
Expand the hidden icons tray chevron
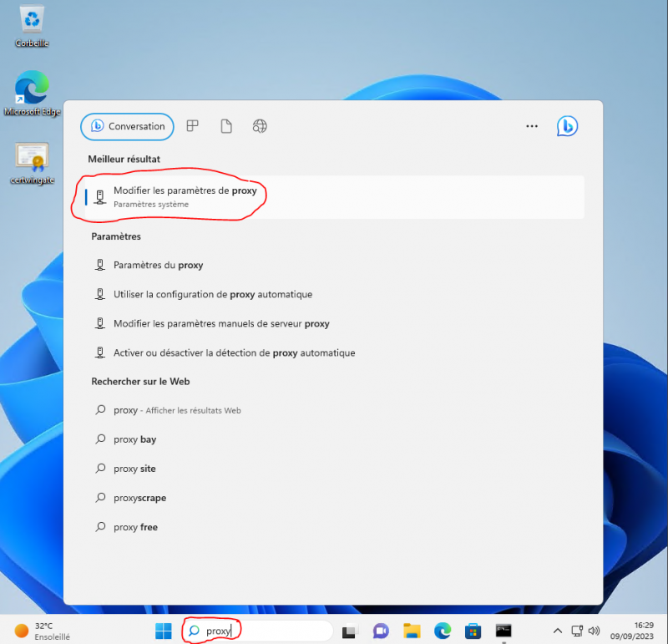(x=557, y=631)
